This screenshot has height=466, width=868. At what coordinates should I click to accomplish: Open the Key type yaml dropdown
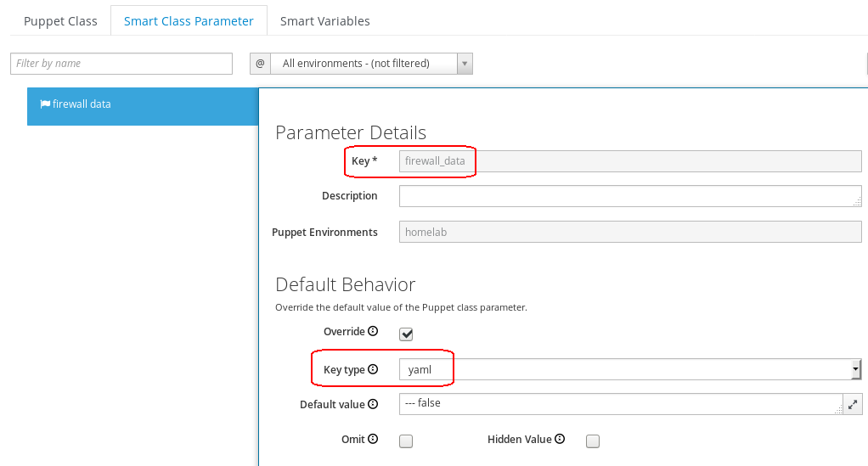(x=630, y=369)
